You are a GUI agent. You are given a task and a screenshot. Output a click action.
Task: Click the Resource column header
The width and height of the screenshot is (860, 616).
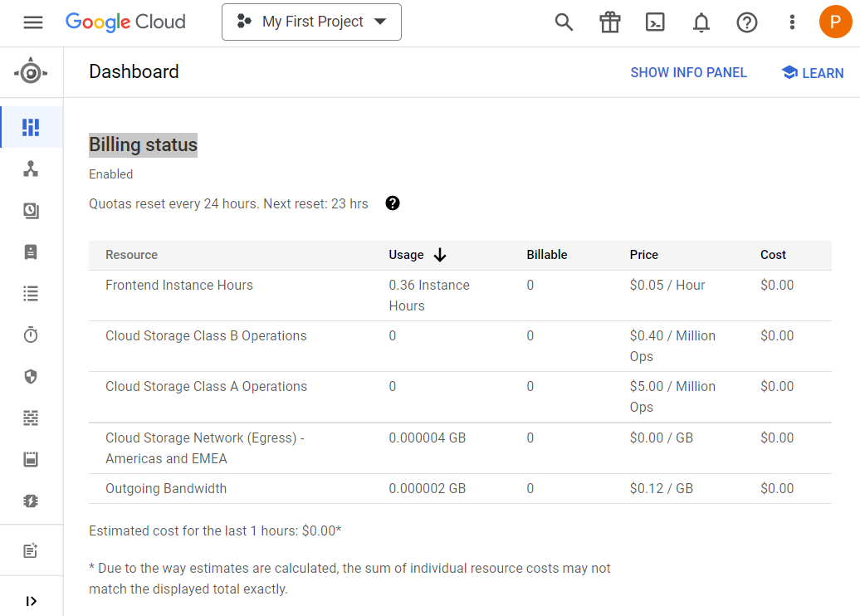(x=131, y=255)
